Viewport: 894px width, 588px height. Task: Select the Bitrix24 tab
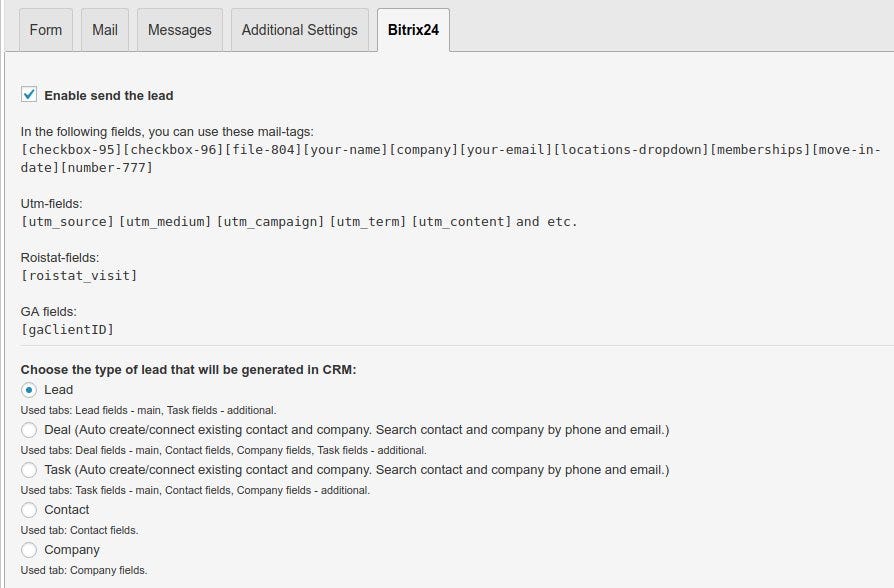tap(413, 30)
